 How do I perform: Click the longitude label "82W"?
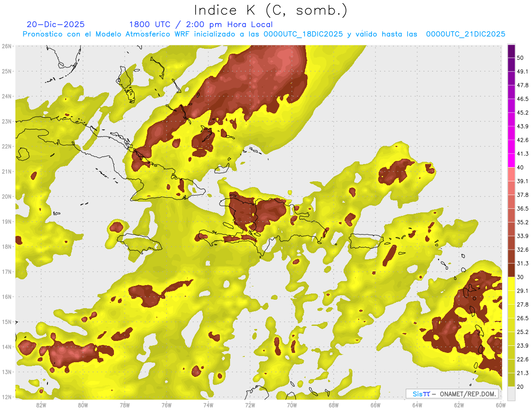[x=41, y=405]
